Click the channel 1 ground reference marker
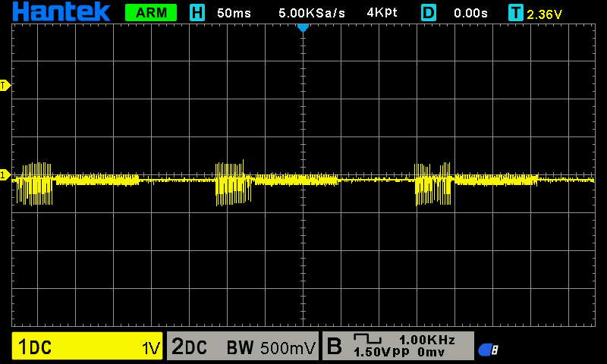The image size is (607, 364). coord(5,175)
